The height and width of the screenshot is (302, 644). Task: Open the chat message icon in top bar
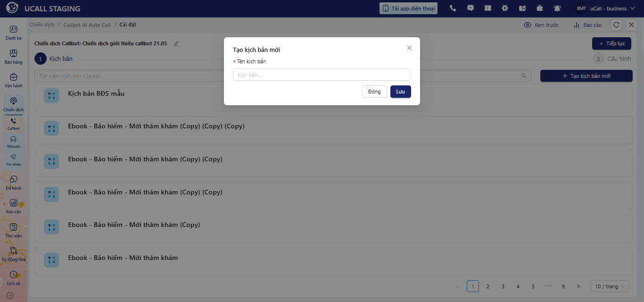tap(470, 8)
